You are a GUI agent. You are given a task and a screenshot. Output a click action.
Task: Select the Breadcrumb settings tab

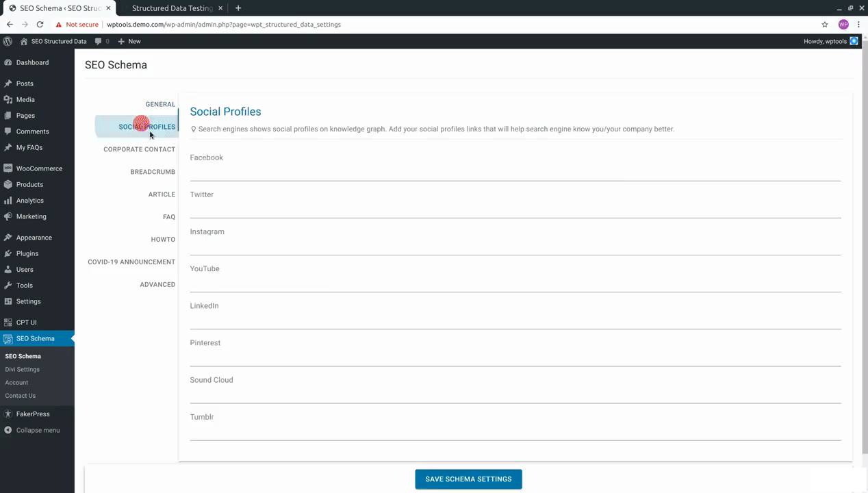tap(153, 172)
